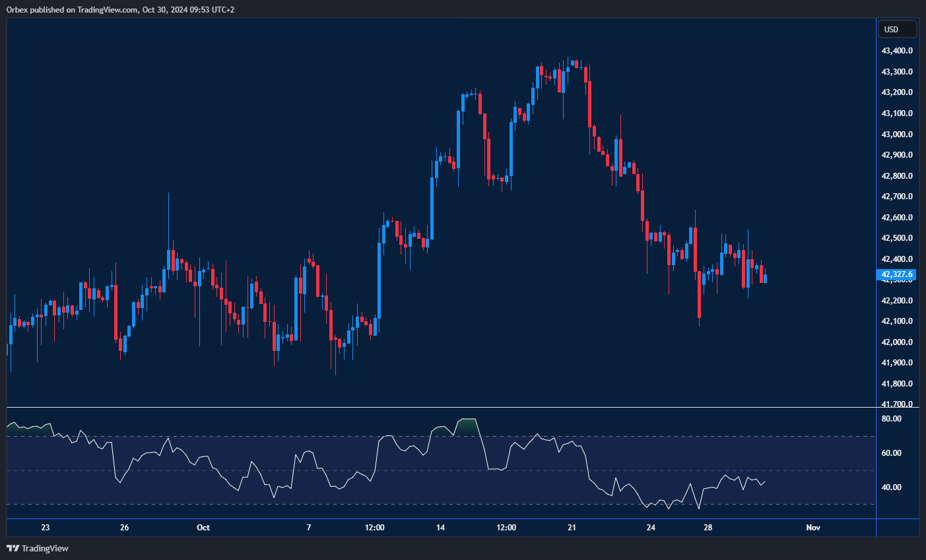The width and height of the screenshot is (926, 560).
Task: Select the Nov time axis marker
Action: (813, 528)
